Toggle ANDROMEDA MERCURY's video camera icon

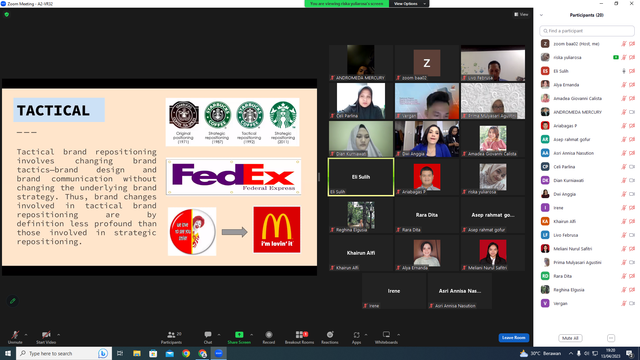[632, 112]
